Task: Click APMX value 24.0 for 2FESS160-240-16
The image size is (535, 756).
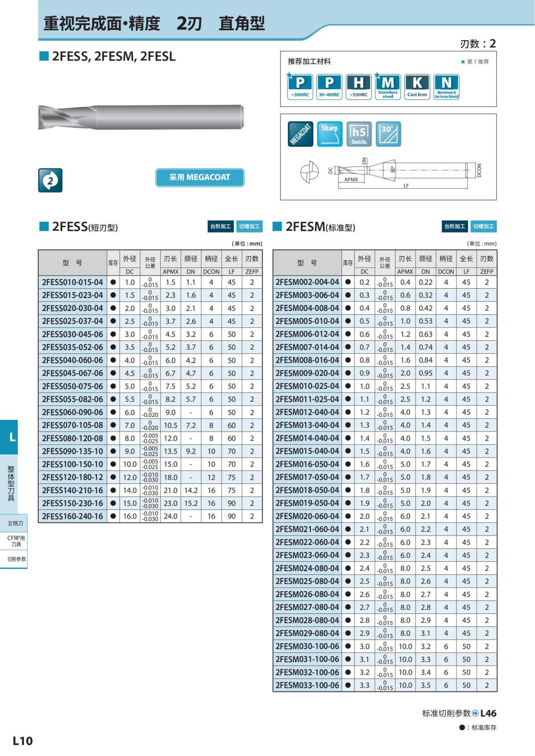Action: coord(170,516)
